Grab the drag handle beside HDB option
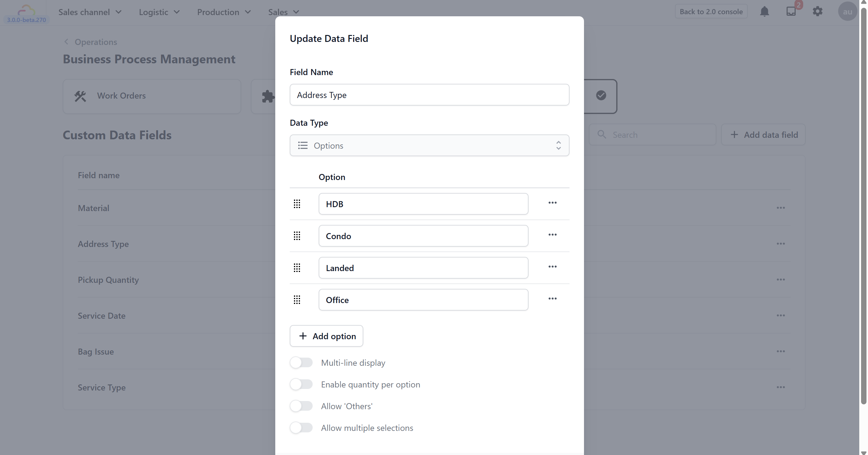868x455 pixels. click(x=297, y=204)
